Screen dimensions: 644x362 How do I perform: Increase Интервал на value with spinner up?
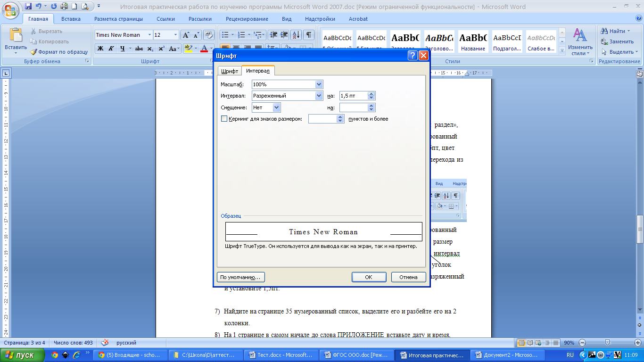point(372,94)
